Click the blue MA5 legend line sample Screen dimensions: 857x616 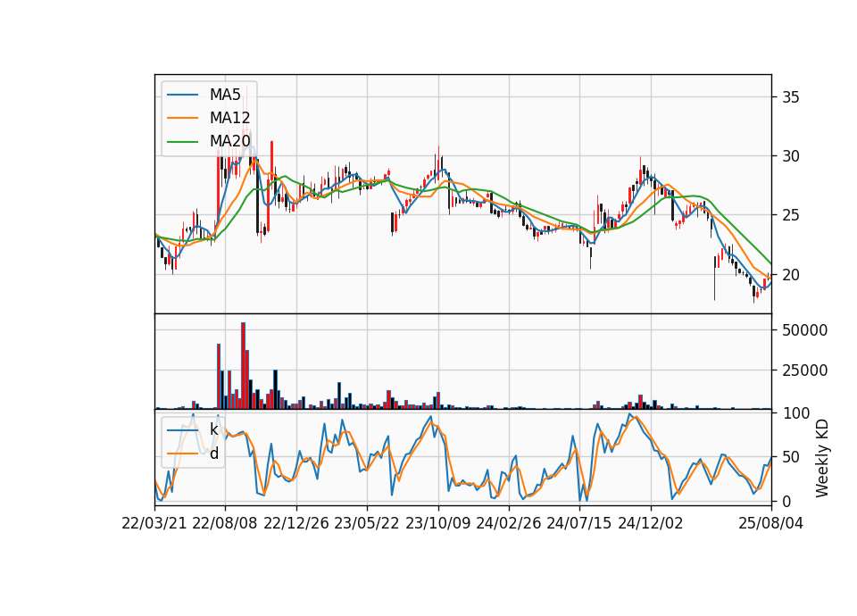(182, 95)
